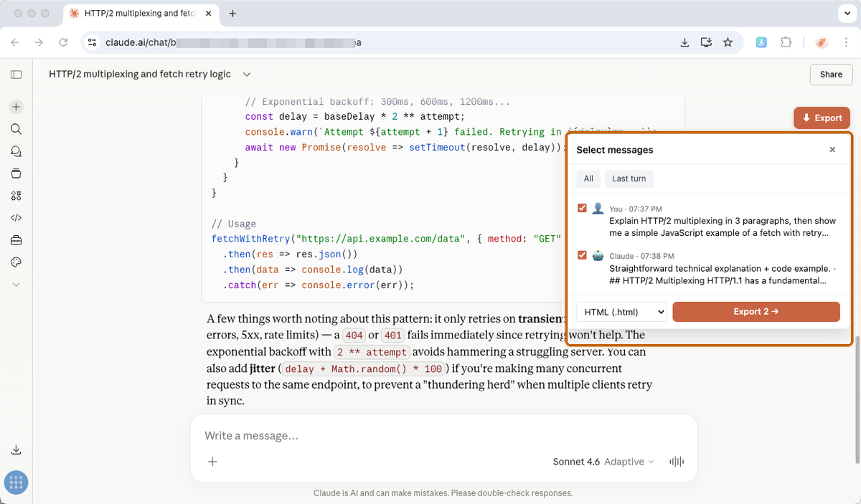Open a new browser tab

click(232, 14)
